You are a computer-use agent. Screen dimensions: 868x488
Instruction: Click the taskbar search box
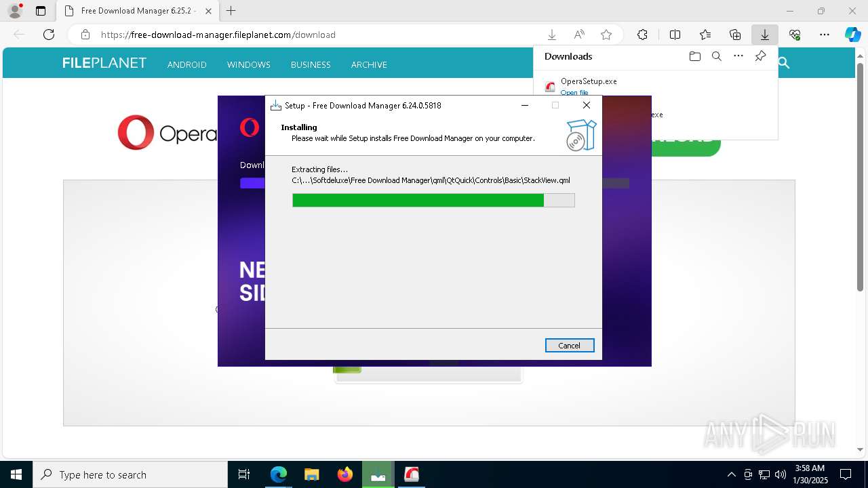click(x=130, y=474)
